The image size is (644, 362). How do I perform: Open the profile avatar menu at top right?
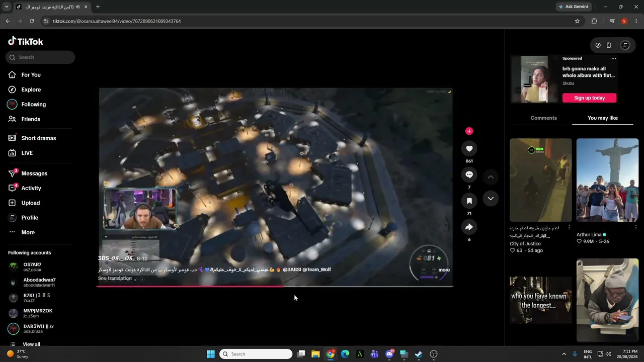(x=625, y=45)
